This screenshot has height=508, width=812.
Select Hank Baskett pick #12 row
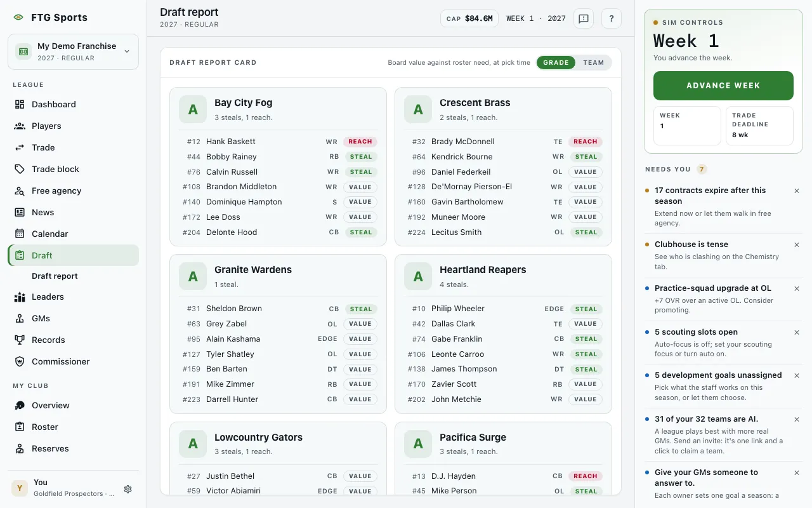[278, 142]
